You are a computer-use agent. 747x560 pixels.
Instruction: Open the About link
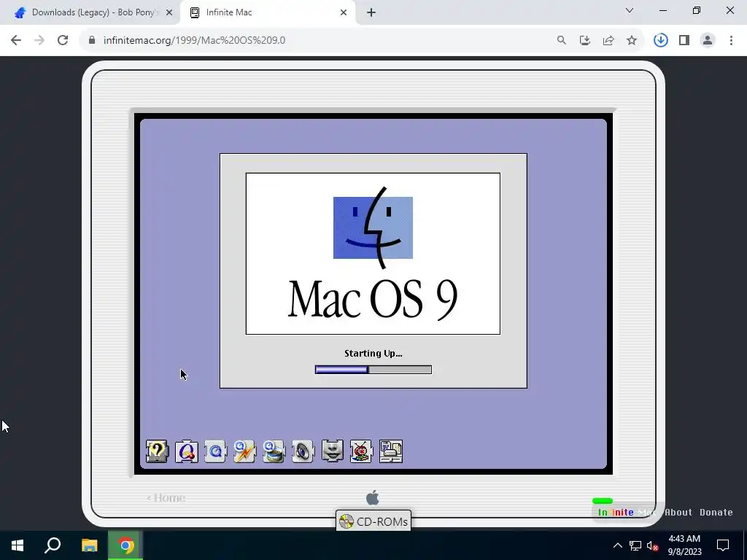click(678, 513)
